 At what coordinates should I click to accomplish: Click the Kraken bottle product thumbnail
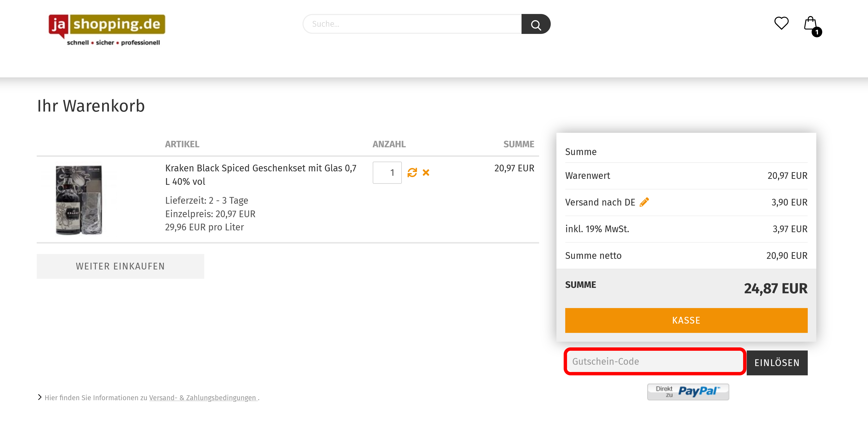click(79, 200)
